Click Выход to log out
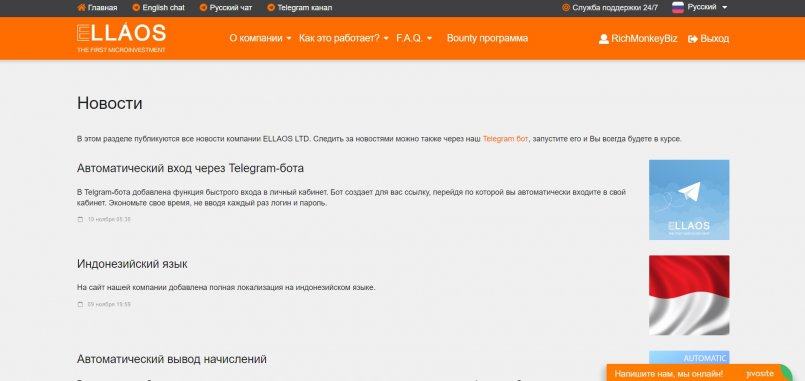The image size is (805, 381). click(714, 39)
